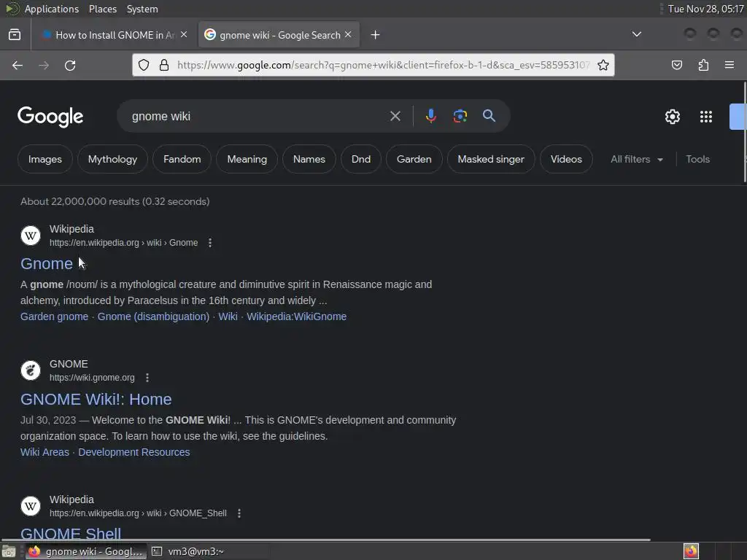The image size is (747, 560).
Task: Click the show desktop icon in bottom panel
Action: pos(9,551)
